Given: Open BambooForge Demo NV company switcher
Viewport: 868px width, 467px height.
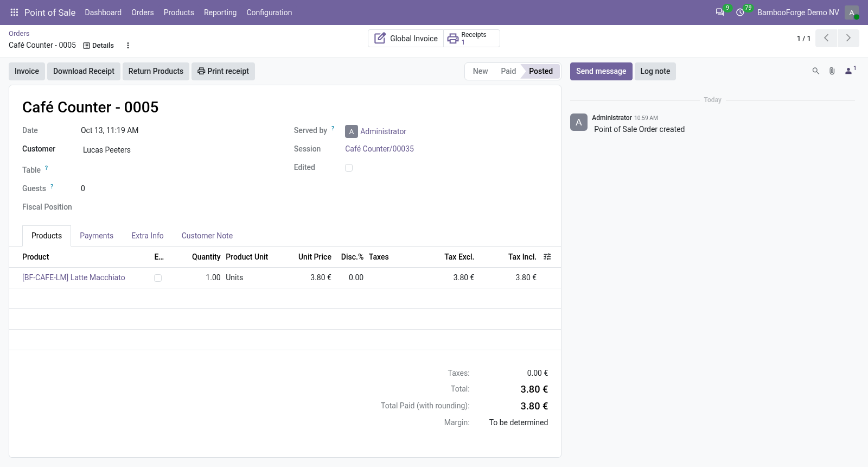Looking at the screenshot, I should pos(798,12).
